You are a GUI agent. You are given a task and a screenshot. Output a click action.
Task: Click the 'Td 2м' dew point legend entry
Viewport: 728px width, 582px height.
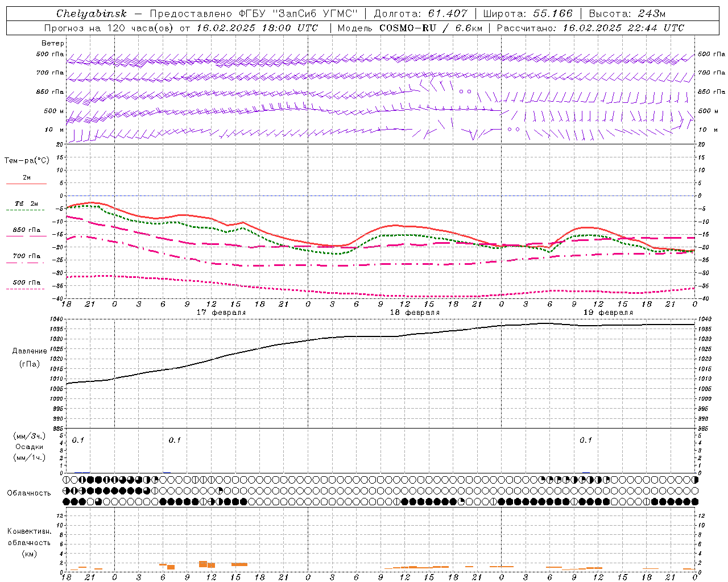point(26,203)
